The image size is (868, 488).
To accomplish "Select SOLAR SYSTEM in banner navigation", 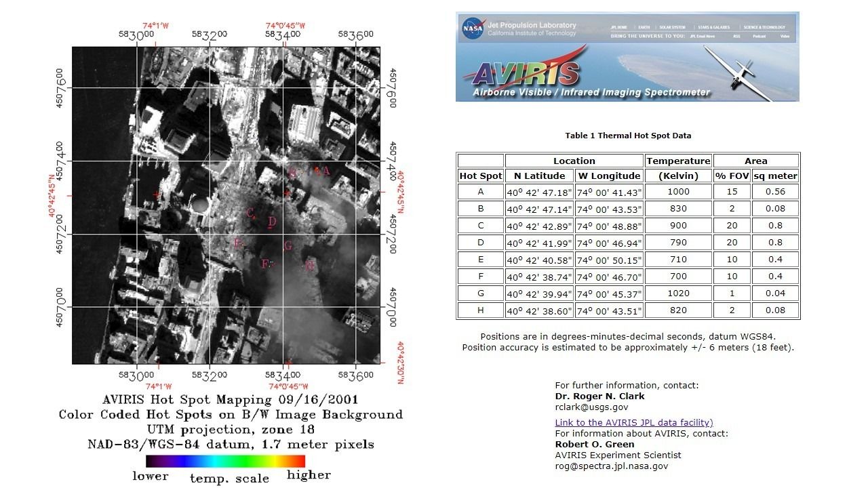I will (673, 28).
